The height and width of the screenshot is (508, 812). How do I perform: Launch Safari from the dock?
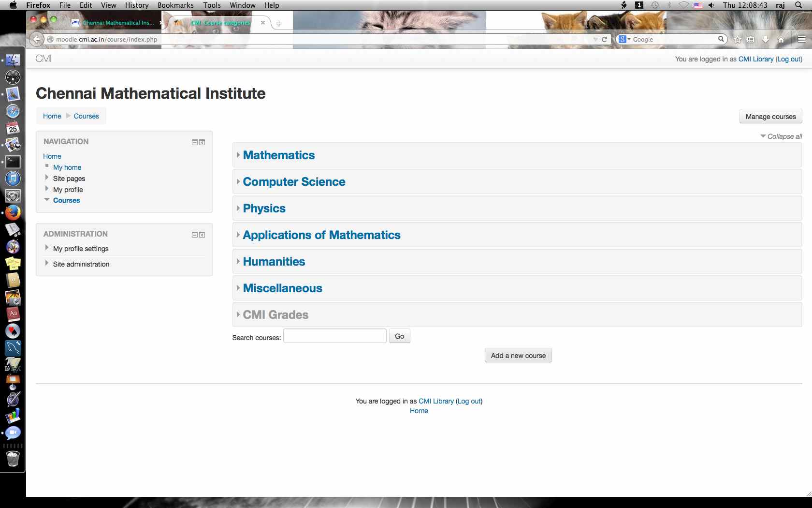click(13, 111)
